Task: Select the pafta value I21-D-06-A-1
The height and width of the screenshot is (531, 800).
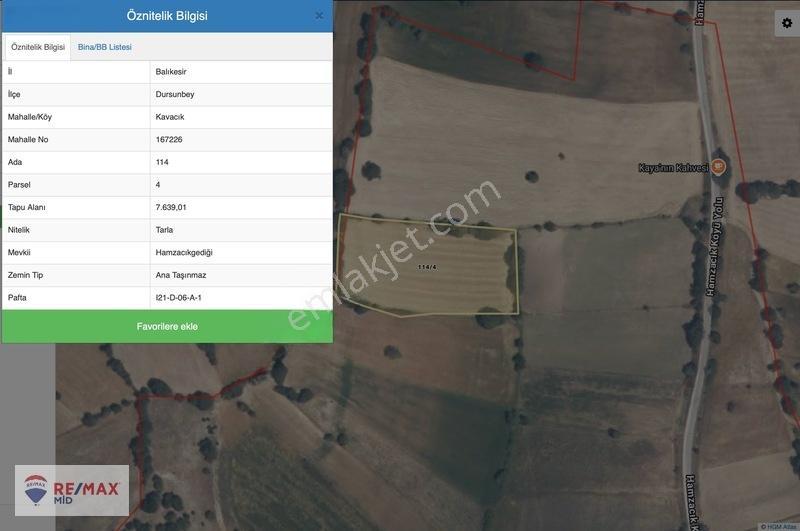Action: [179, 297]
